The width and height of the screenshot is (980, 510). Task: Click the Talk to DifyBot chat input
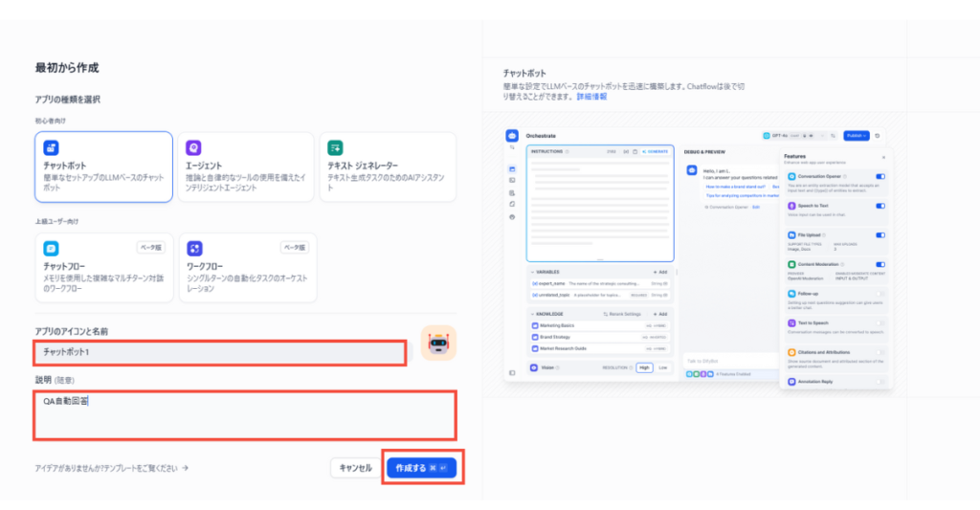(730, 362)
